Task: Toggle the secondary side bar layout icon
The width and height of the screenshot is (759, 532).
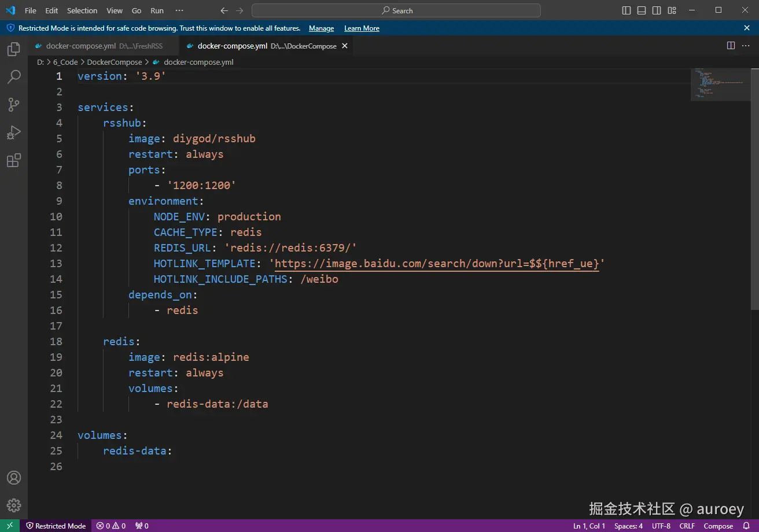Action: pos(657,10)
